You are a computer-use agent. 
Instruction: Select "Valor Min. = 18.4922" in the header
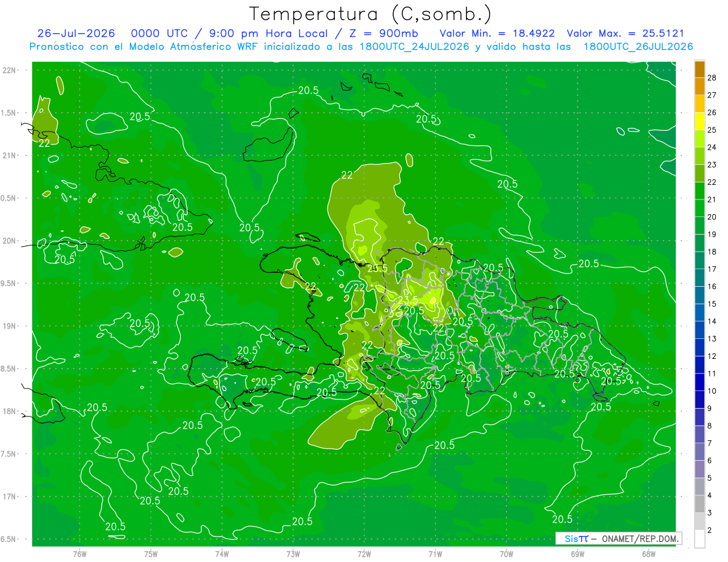coord(497,33)
